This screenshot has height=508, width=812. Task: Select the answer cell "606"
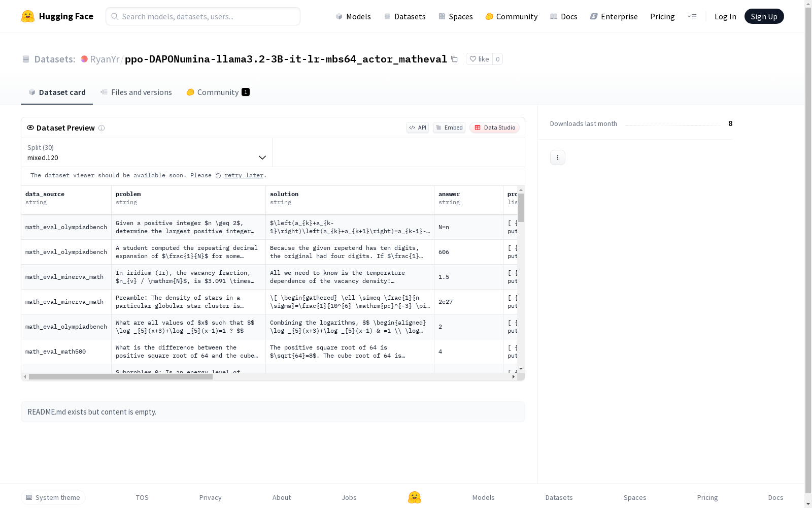coord(468,252)
